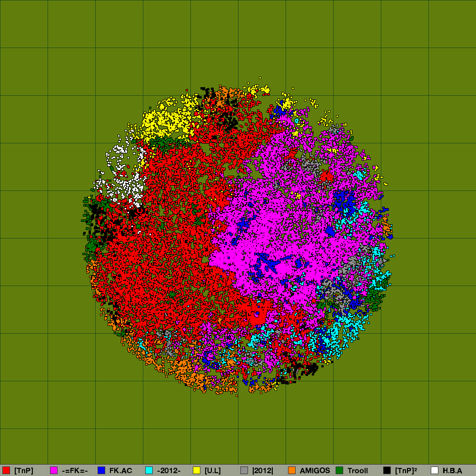Click the H.B.A legend label
Screen dimensions: 476x476
pos(452,471)
